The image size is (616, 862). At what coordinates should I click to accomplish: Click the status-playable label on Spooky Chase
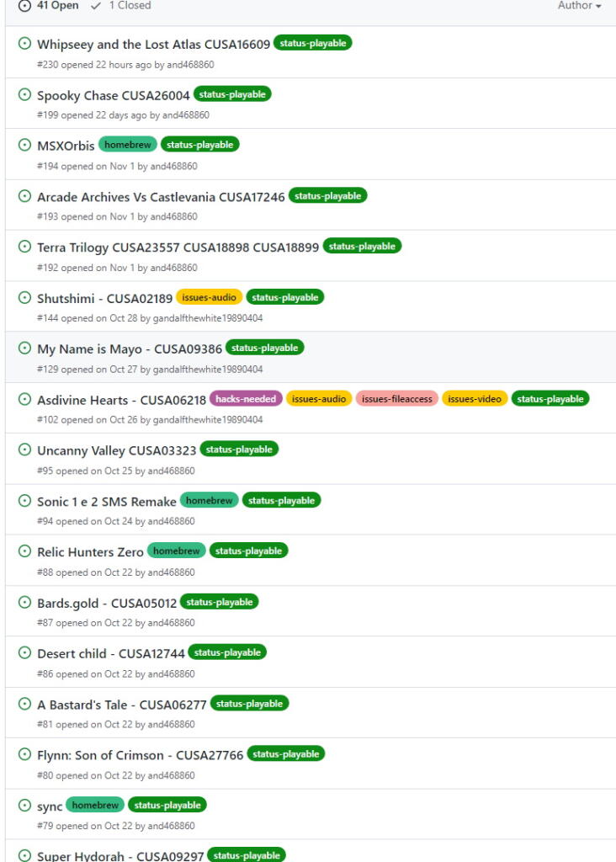pyautogui.click(x=232, y=94)
